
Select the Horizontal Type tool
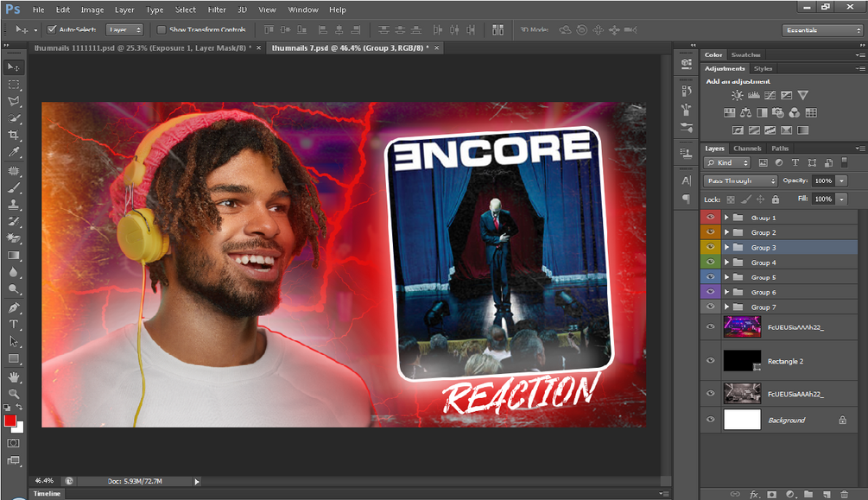pyautogui.click(x=13, y=325)
